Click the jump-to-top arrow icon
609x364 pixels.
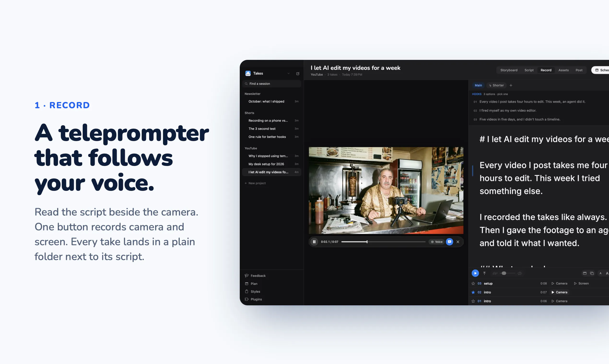tap(485, 273)
